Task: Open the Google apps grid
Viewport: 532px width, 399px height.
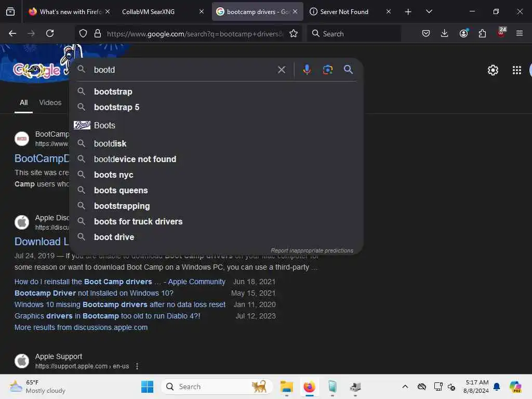Action: pos(517,70)
